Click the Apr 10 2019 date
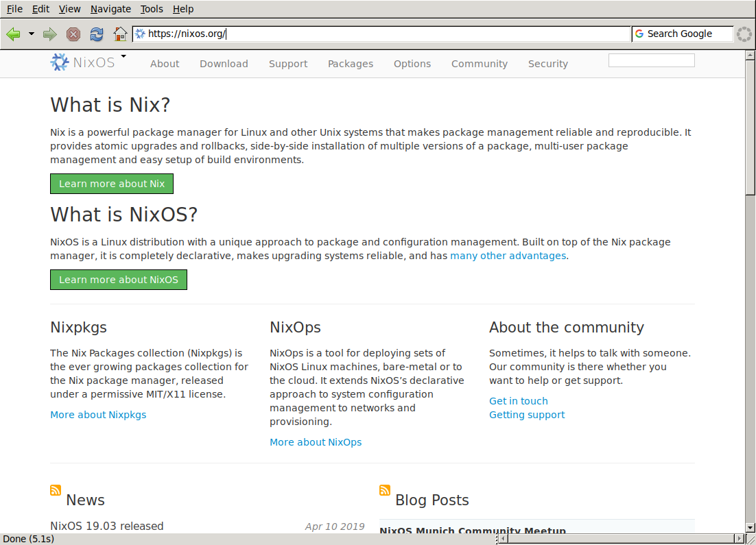The height and width of the screenshot is (545, 756). [x=335, y=526]
